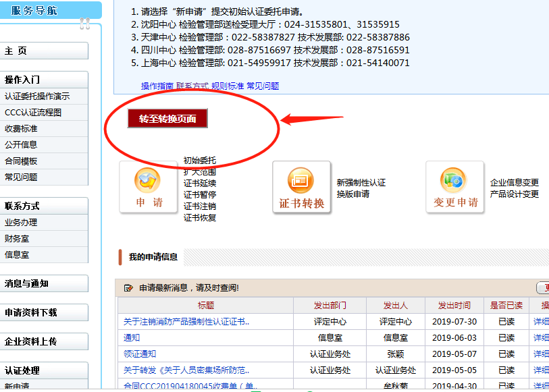Click the notepad icon beside 申请最新消息
549x392 pixels.
pos(128,288)
